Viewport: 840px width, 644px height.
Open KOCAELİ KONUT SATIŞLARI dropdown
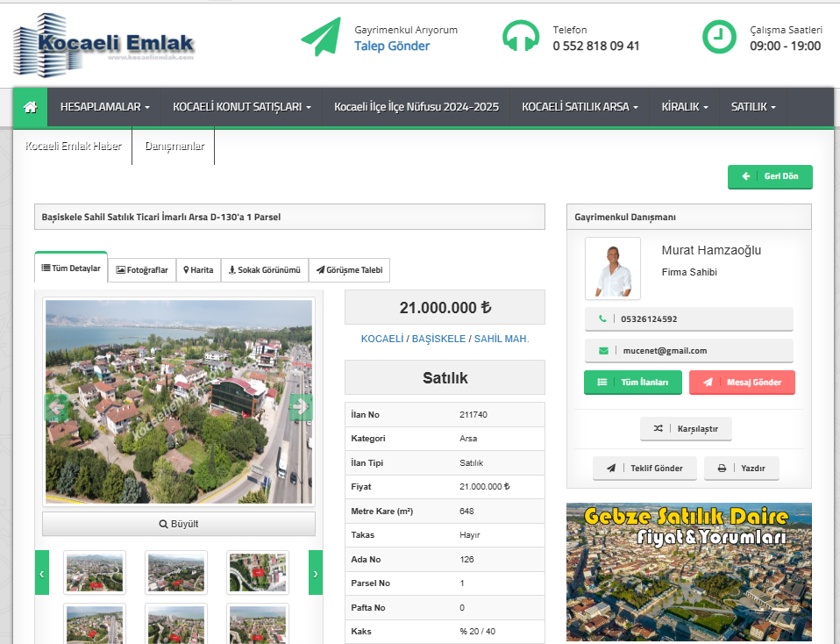pos(242,107)
